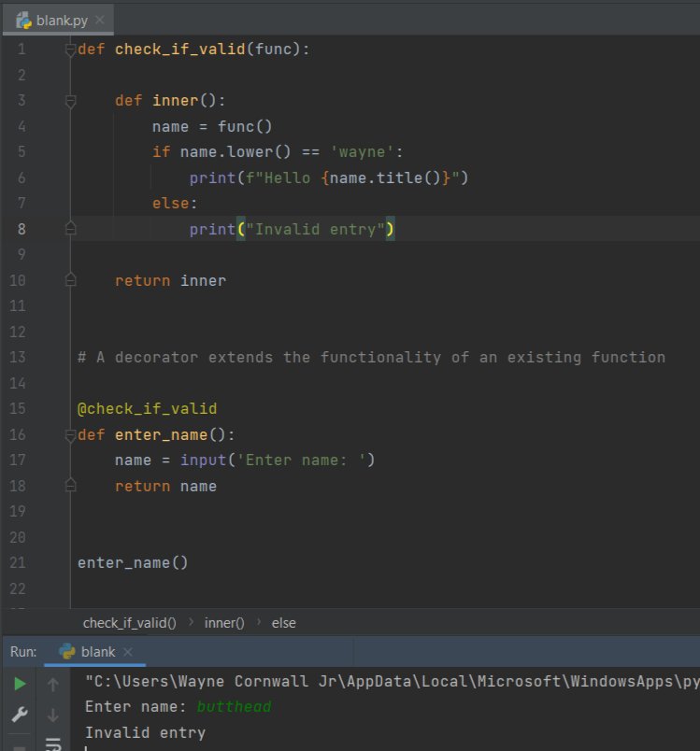Click the 'else:' keyword on line 7

(175, 203)
